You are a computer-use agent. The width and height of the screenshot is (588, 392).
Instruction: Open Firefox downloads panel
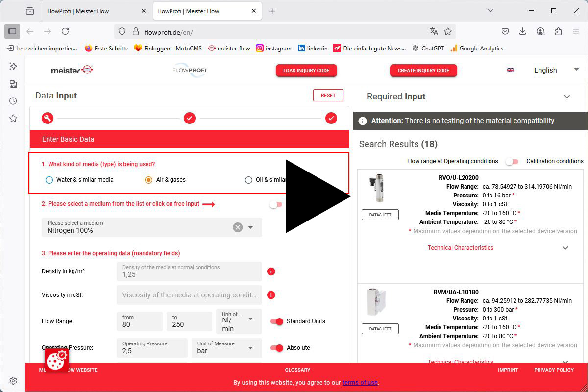[x=523, y=31]
